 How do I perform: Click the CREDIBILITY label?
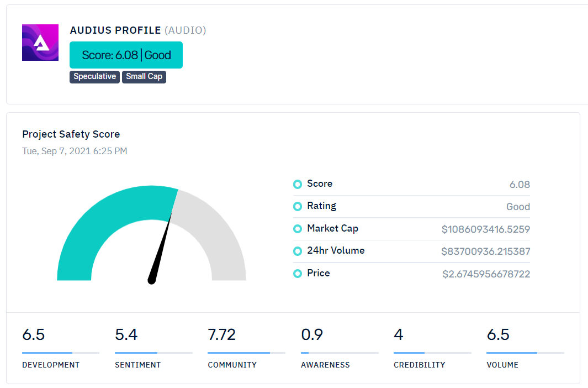coord(419,365)
